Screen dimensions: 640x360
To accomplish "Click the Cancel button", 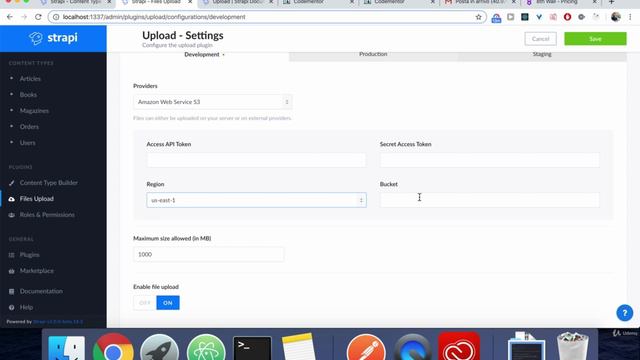I will [540, 39].
